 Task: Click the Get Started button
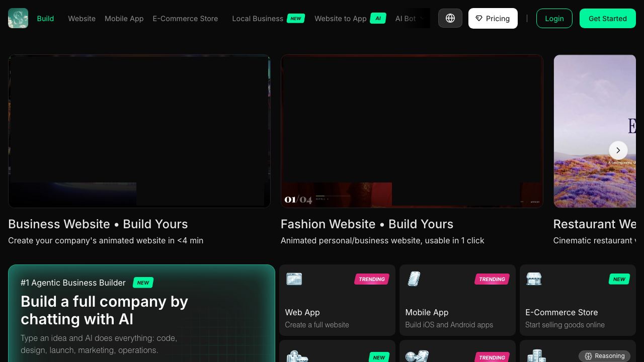608,19
